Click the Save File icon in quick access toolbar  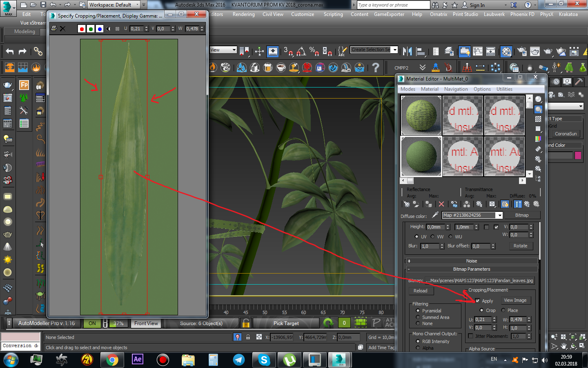point(43,5)
